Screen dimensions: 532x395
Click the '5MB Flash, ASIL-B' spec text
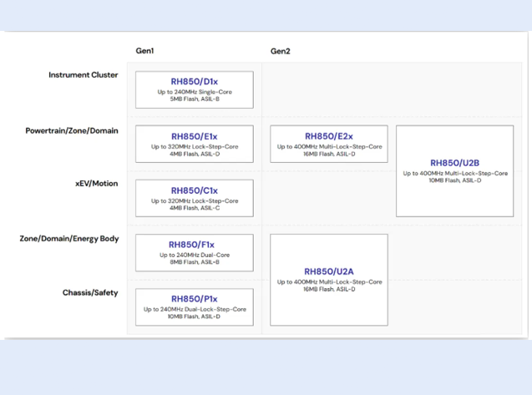pos(194,99)
